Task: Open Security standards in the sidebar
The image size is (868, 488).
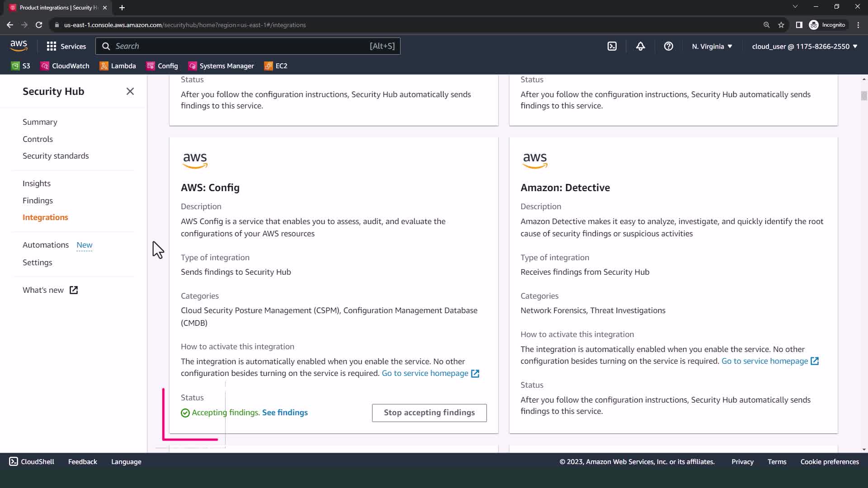Action: (56, 156)
